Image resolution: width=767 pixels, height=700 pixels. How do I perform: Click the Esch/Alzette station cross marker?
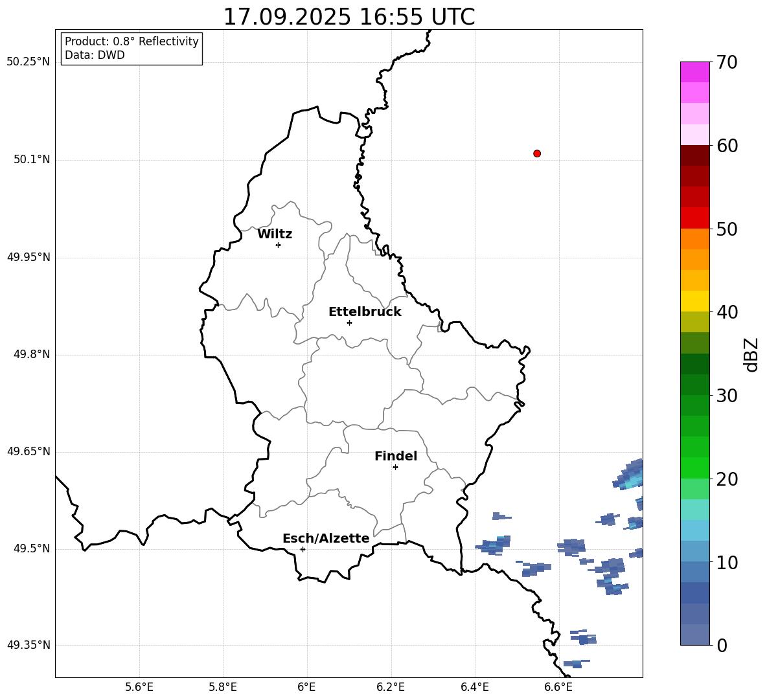point(303,549)
